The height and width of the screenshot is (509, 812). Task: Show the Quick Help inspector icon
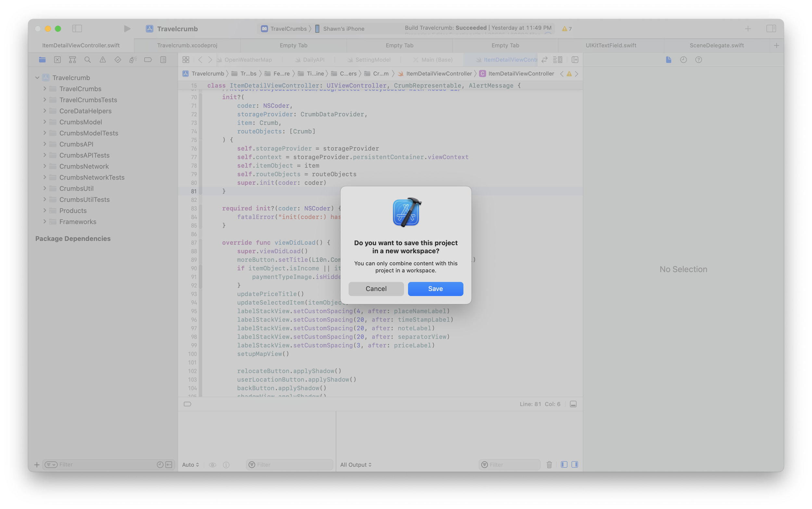point(699,60)
